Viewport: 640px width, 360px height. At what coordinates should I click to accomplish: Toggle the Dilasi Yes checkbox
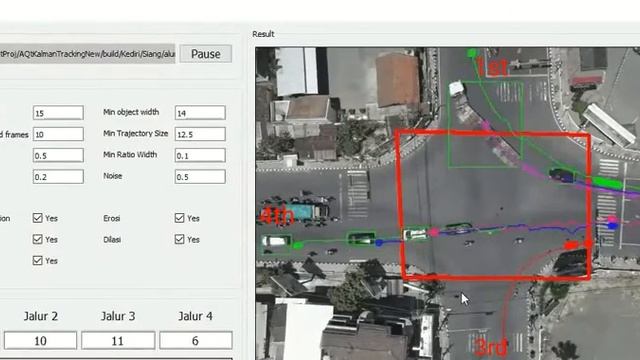click(179, 239)
